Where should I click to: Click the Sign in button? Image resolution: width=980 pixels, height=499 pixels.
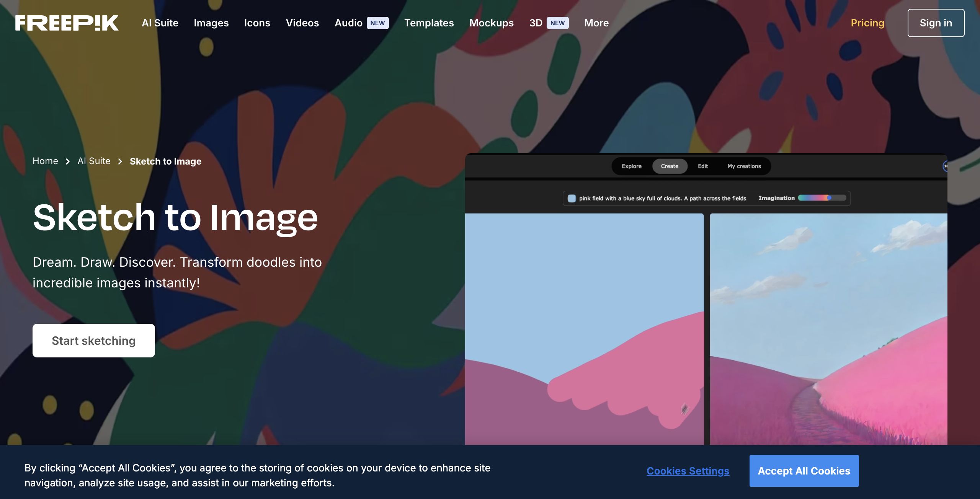[x=936, y=23]
